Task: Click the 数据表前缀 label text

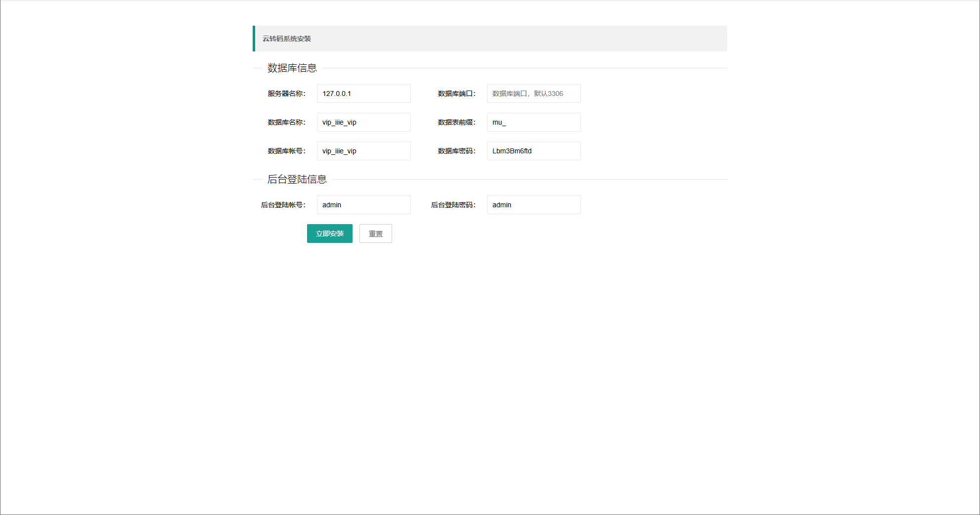Action: pos(456,122)
